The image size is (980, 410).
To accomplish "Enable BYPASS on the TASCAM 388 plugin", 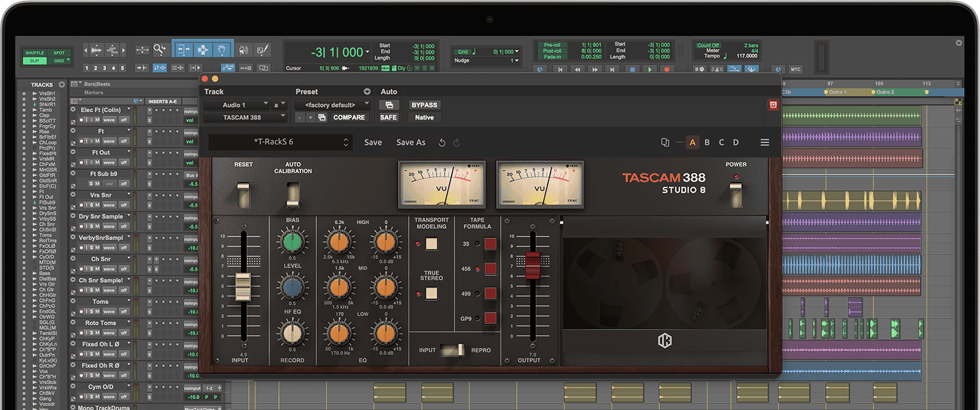I will pos(423,105).
